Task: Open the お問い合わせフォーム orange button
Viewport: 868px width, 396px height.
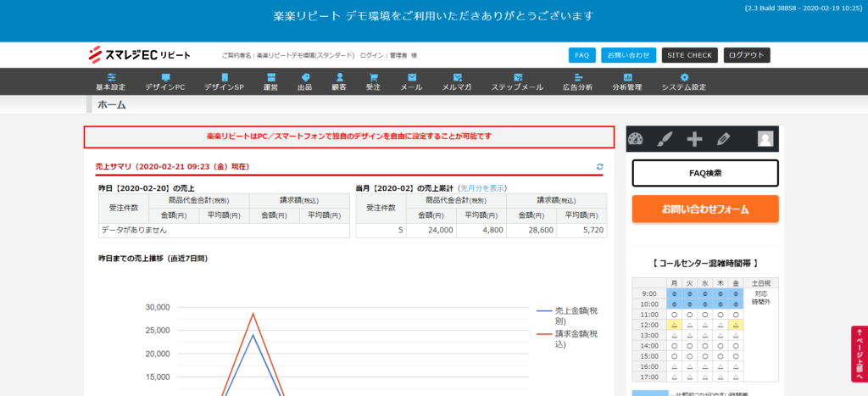Action: 705,209
